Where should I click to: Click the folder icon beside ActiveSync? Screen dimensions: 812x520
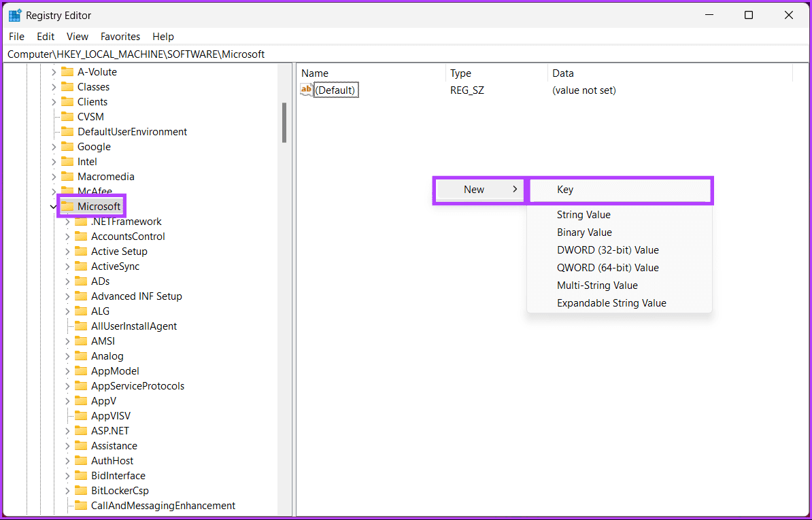pyautogui.click(x=81, y=266)
